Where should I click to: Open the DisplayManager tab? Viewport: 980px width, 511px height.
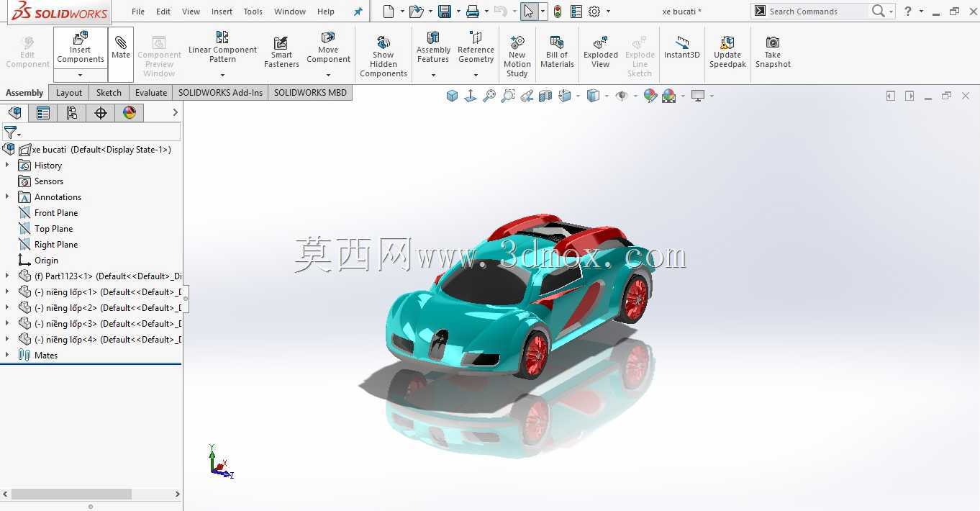[130, 113]
